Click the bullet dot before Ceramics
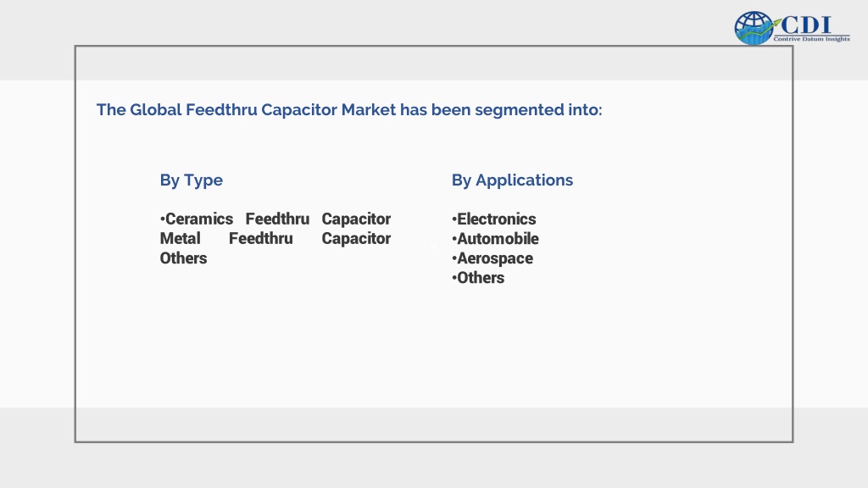The height and width of the screenshot is (488, 868). [x=162, y=219]
